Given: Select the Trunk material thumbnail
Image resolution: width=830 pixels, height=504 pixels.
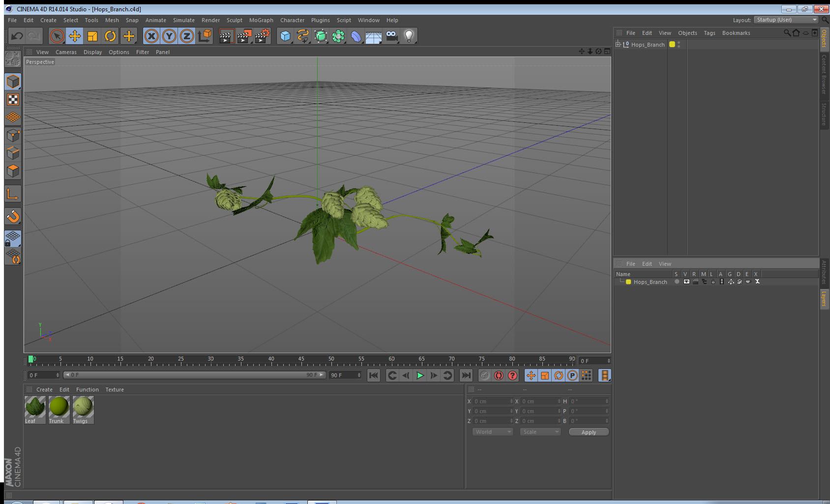Looking at the screenshot, I should (x=59, y=410).
